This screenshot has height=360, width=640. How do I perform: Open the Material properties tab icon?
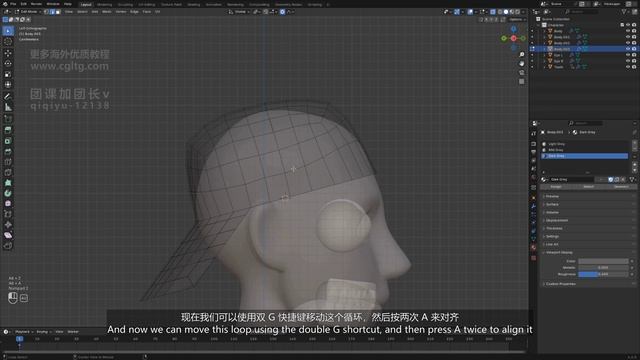533,248
